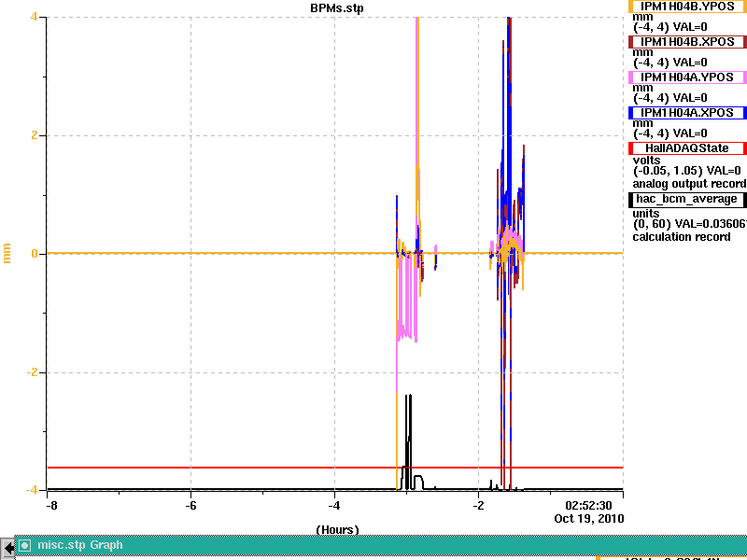Select the IPM1H04A.YPOS legend entry

tap(687, 77)
